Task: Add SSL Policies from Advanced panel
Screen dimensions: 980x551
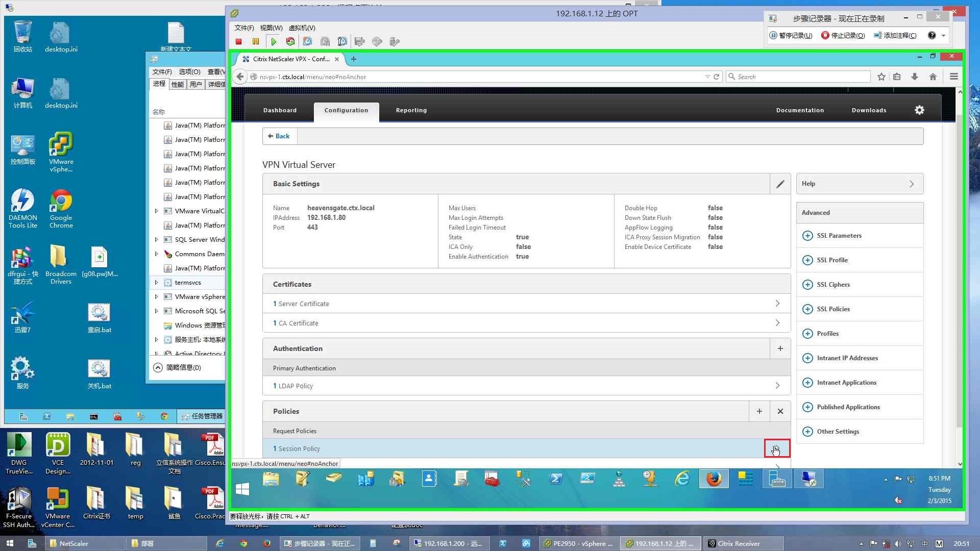Action: pyautogui.click(x=807, y=309)
